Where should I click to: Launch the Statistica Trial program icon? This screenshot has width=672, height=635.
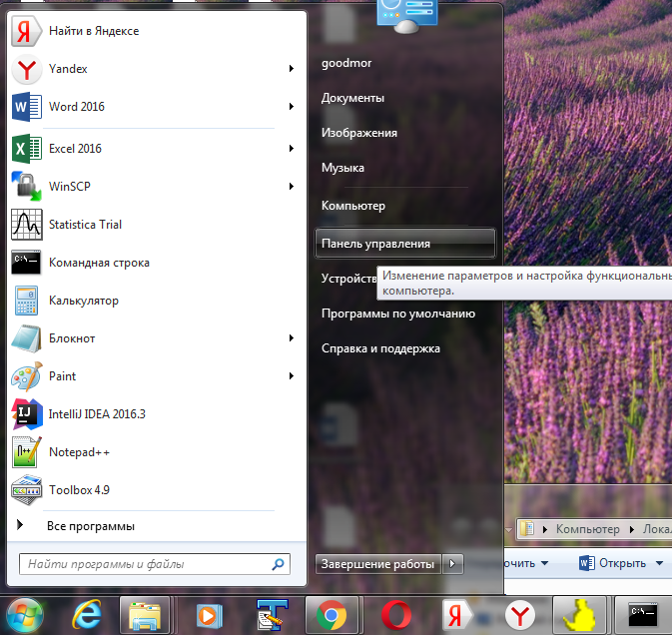(x=26, y=225)
